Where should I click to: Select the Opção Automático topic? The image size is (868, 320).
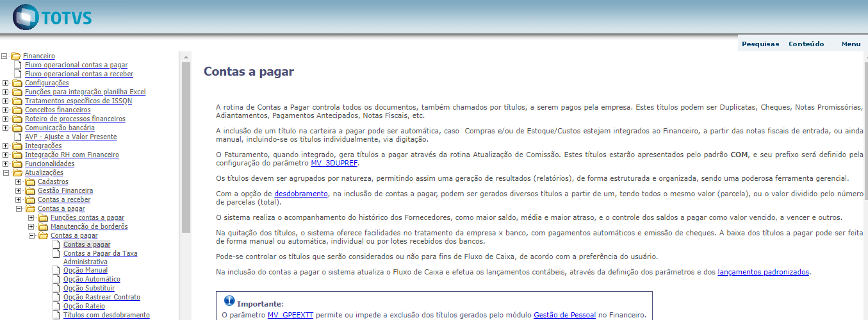(x=92, y=279)
